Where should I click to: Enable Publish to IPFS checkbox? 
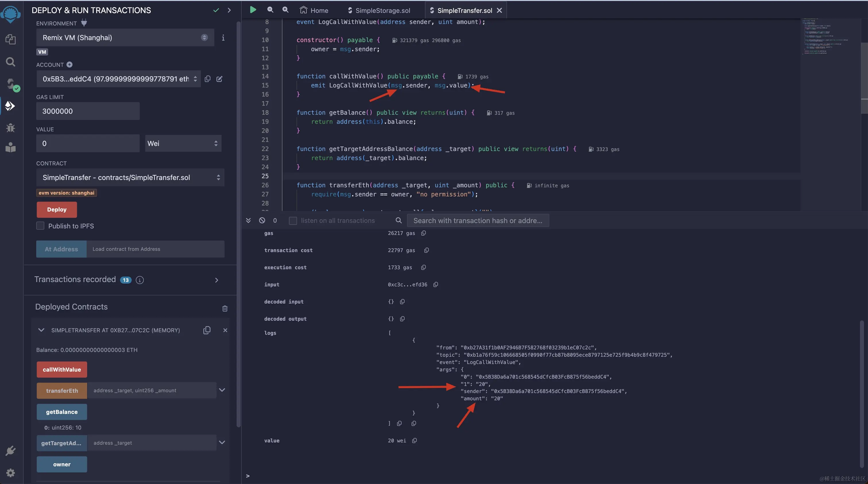click(x=40, y=226)
